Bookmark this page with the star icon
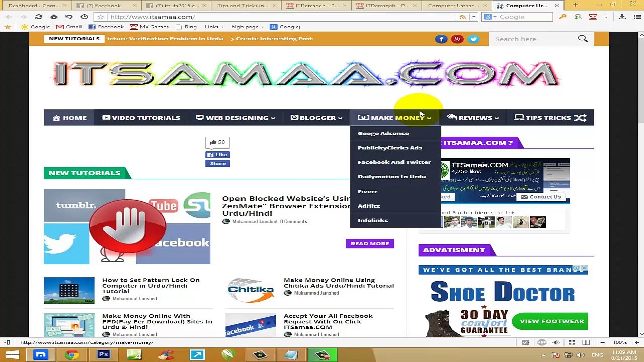 coord(100,17)
